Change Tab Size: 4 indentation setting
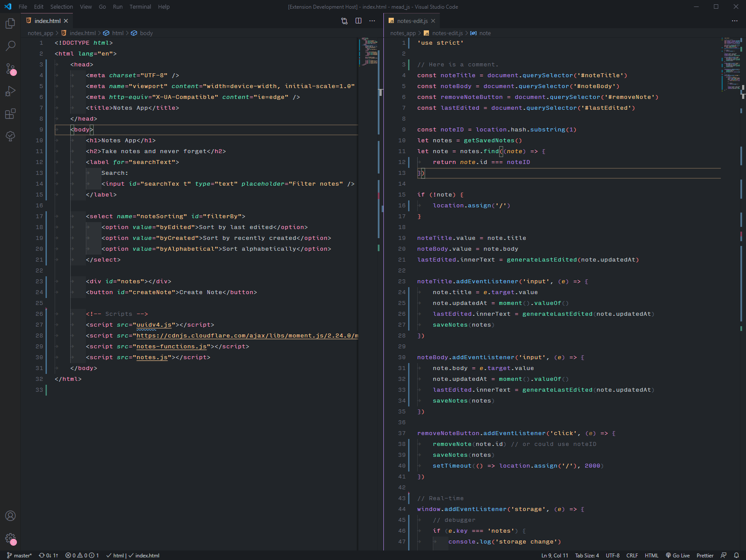 click(x=587, y=555)
